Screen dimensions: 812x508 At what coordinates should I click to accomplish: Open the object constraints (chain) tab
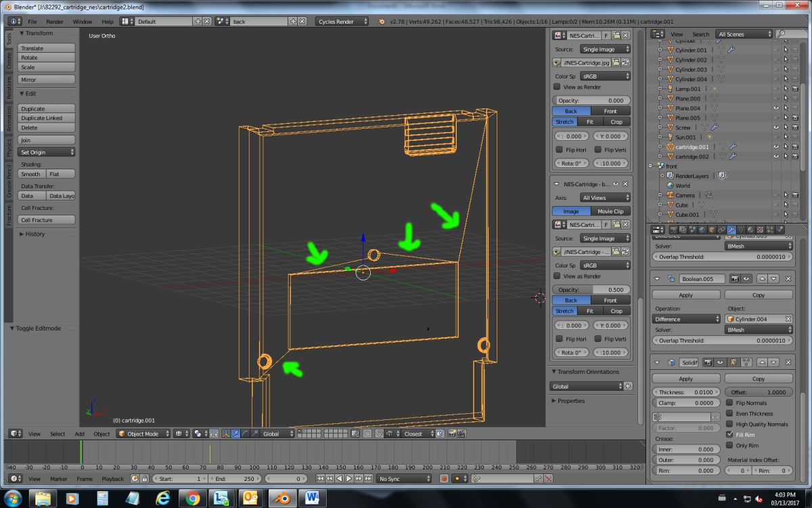click(x=721, y=230)
